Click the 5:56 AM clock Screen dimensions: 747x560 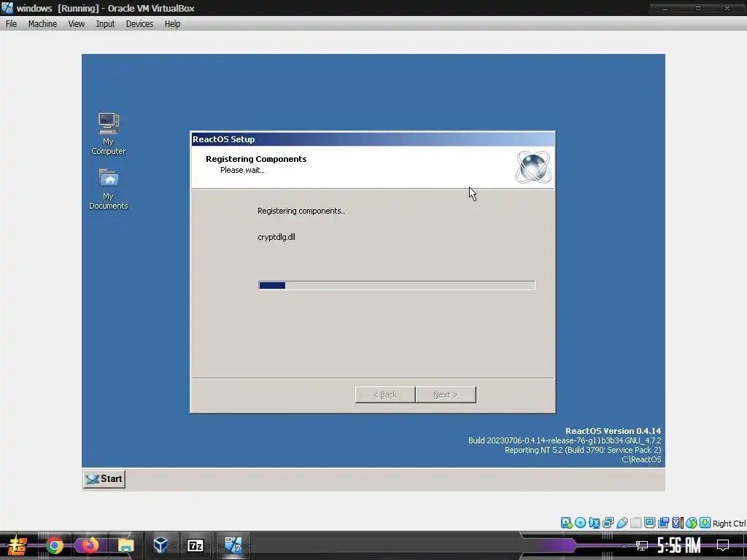point(679,545)
